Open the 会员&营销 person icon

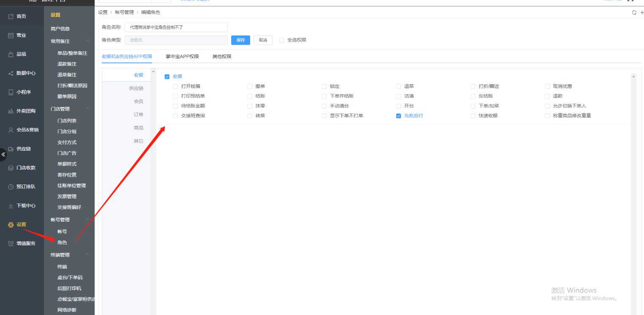[11, 130]
